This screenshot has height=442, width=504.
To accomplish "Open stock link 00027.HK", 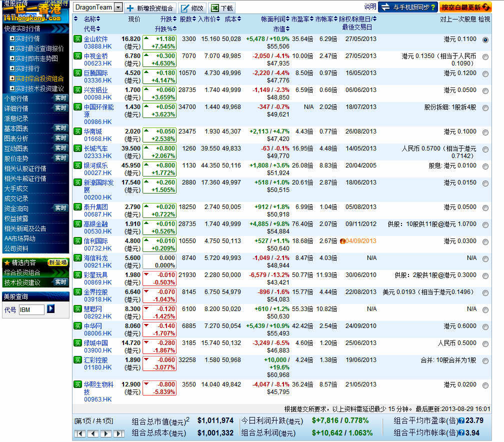I will click(x=97, y=173).
